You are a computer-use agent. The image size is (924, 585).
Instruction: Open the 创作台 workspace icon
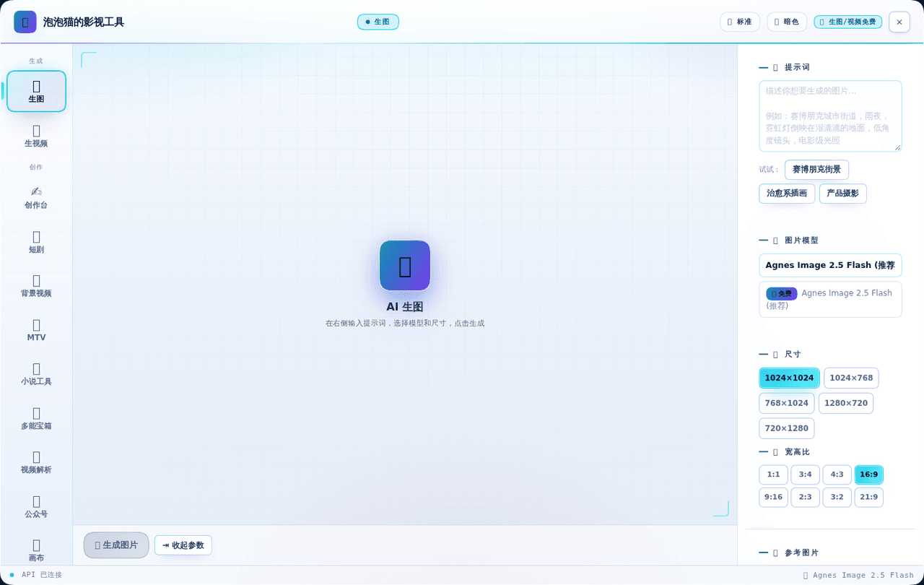(36, 197)
